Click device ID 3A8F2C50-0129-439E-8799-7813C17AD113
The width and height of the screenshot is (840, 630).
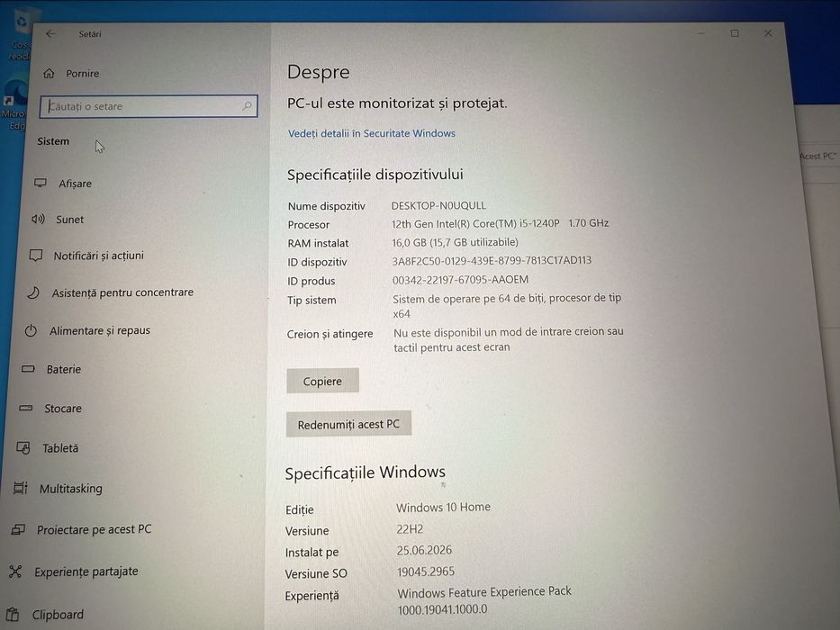coord(492,260)
